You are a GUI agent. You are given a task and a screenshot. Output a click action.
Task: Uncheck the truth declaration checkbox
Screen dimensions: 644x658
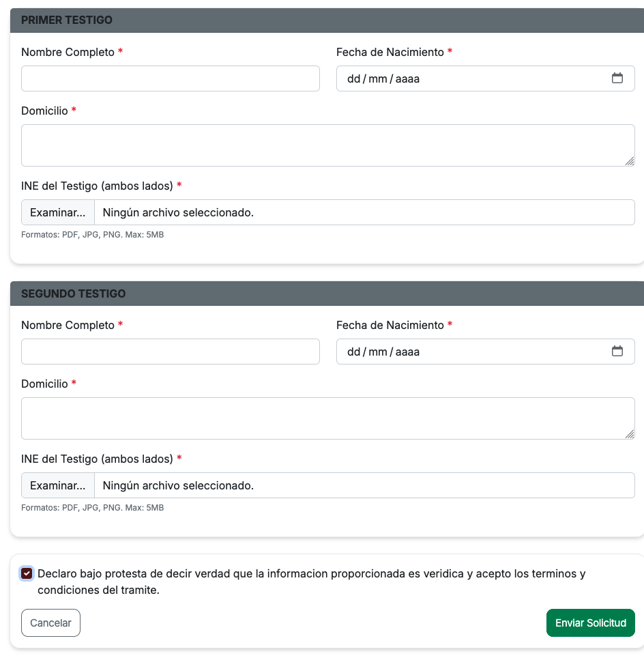[27, 573]
